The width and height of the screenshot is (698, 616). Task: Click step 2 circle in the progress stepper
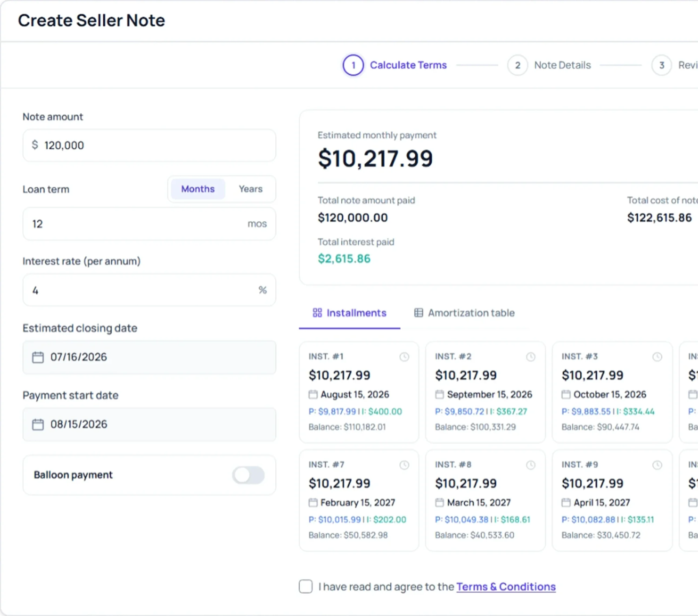[x=518, y=65]
